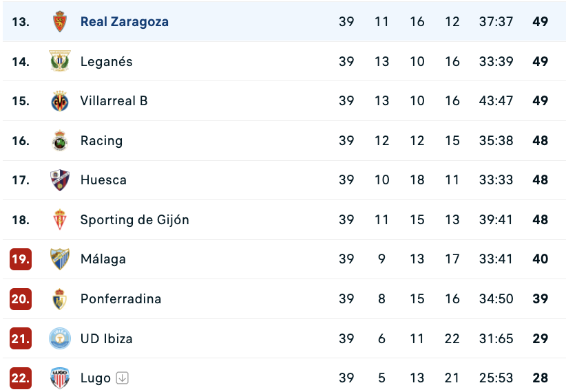
Task: Open the Leganés team name link
Action: 107,61
